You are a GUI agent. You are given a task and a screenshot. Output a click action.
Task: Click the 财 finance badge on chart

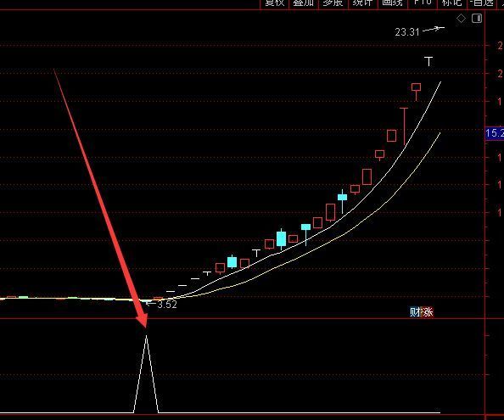coord(415,312)
